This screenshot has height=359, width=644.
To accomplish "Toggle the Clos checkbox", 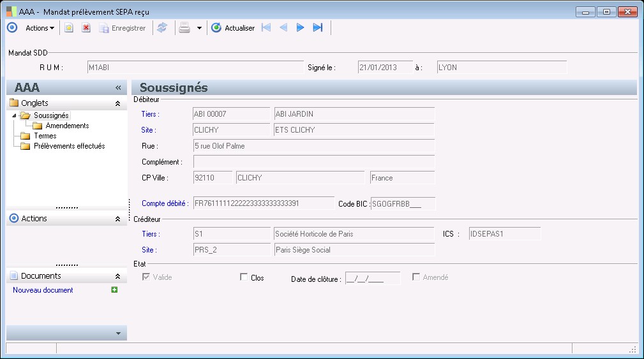I will pyautogui.click(x=243, y=277).
